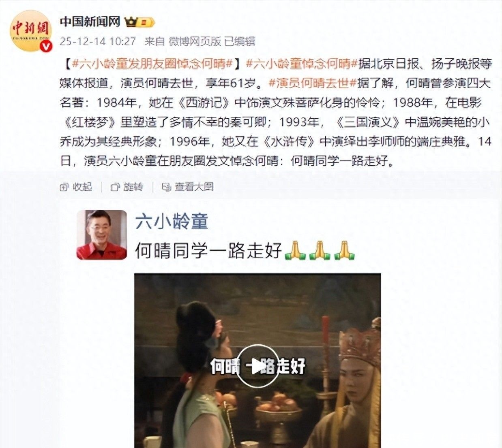
Task: Click 何晴同学一路走好 caption text
Action: (208, 251)
